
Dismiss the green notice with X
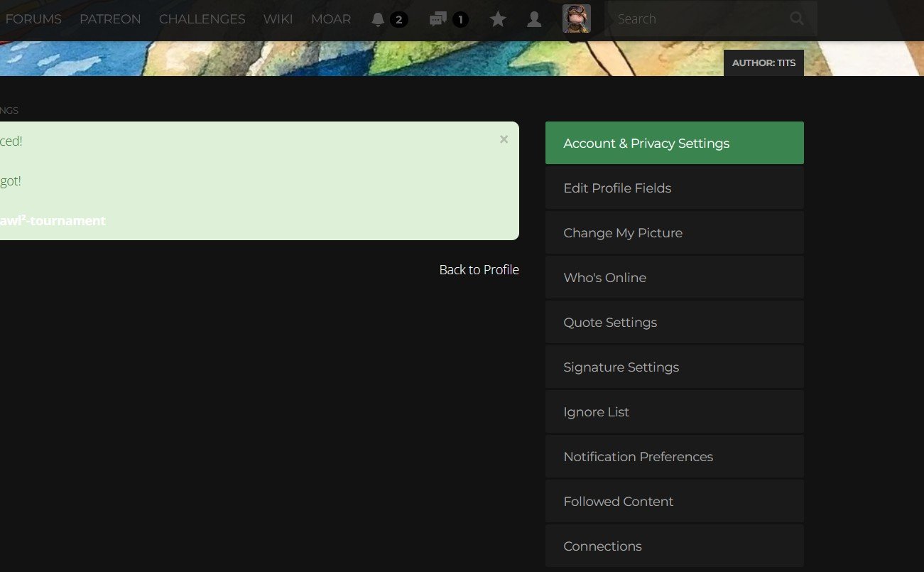pos(504,139)
